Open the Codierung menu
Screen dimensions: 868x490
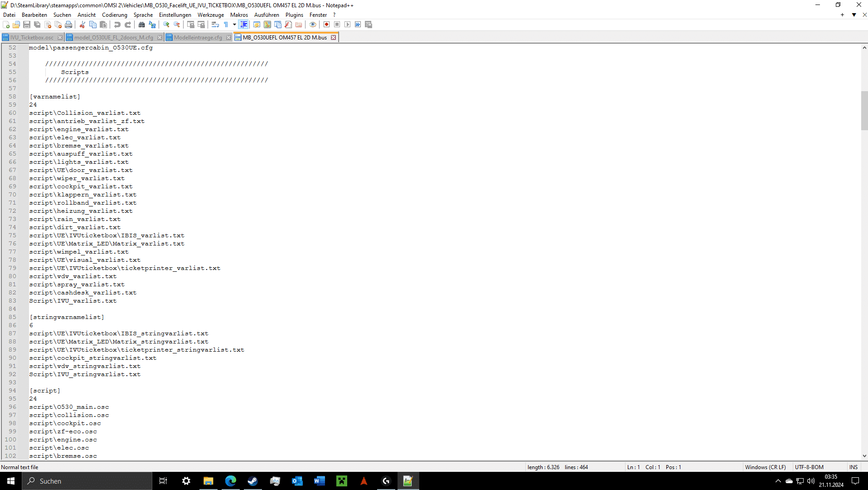114,15
